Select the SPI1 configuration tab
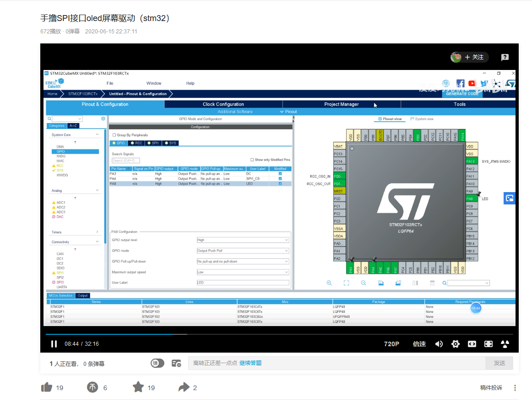Screen dimensions: 532x402 point(153,143)
